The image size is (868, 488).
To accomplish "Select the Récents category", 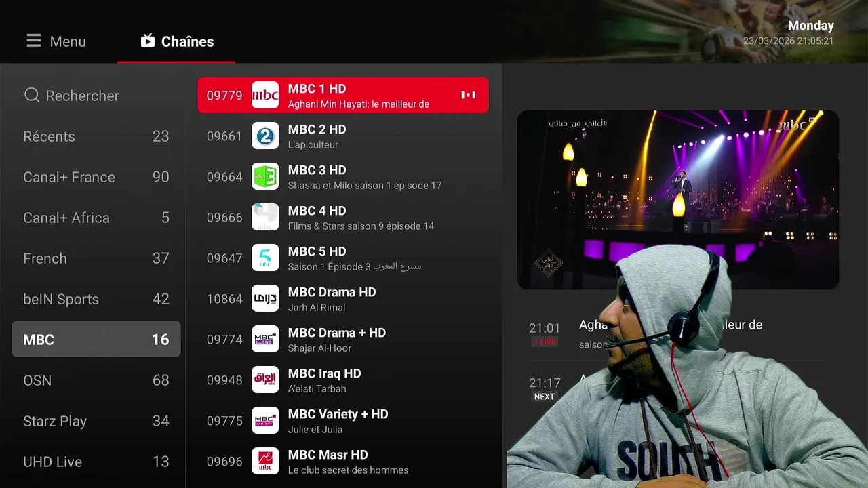I will pos(96,136).
